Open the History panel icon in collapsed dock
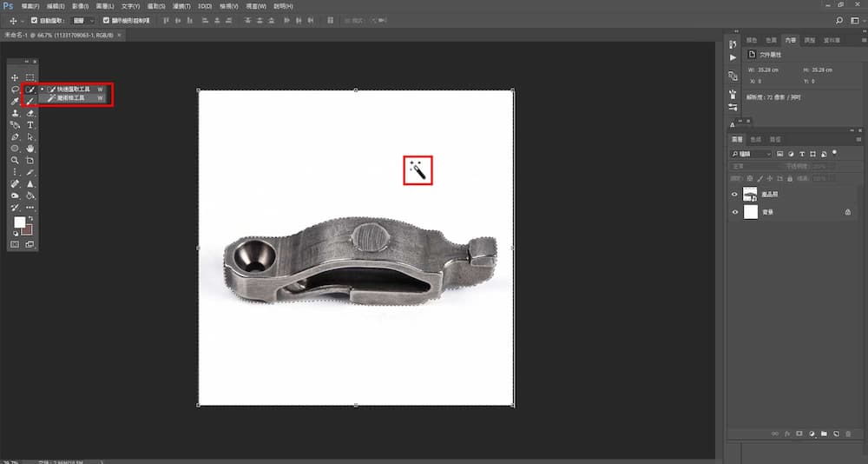Viewport: 868px width, 464px height. coord(733,44)
